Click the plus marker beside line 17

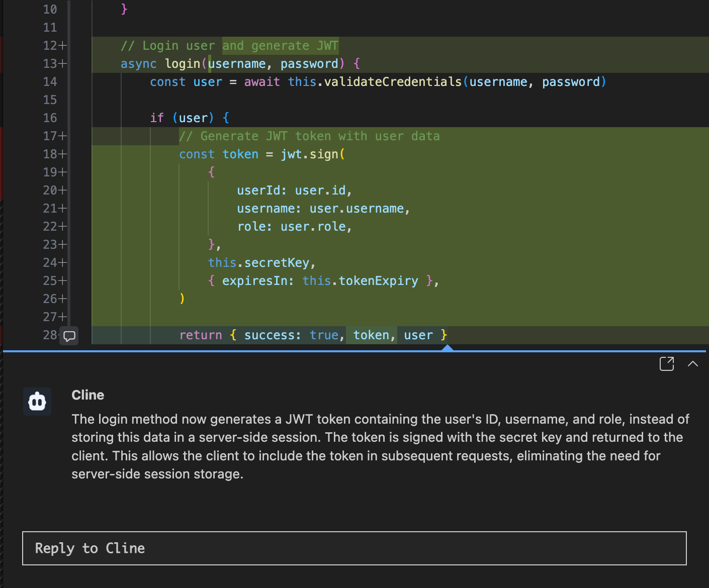(62, 136)
